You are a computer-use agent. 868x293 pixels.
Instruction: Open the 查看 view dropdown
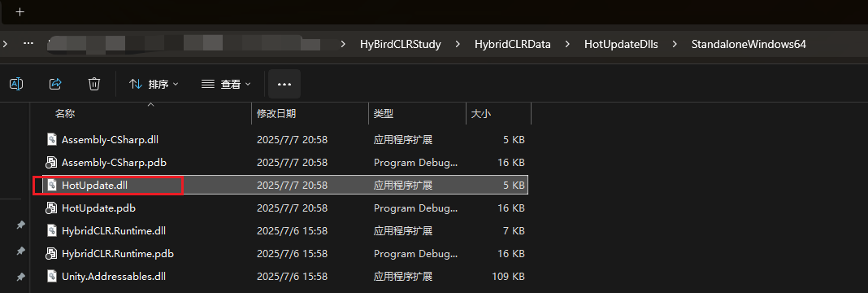click(x=226, y=84)
